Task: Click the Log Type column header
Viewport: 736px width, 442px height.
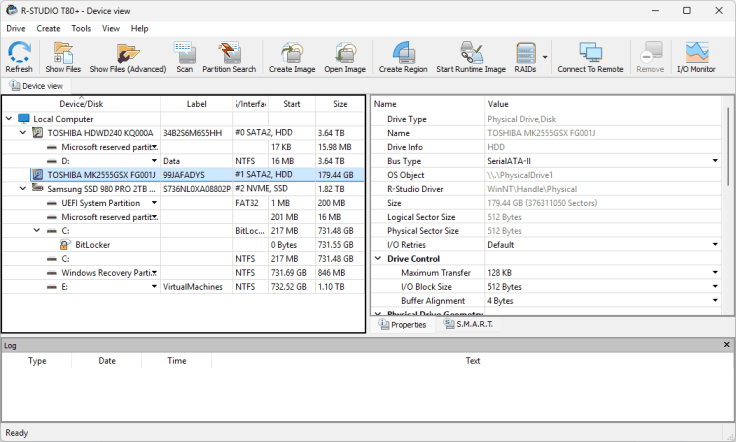Action: [37, 361]
